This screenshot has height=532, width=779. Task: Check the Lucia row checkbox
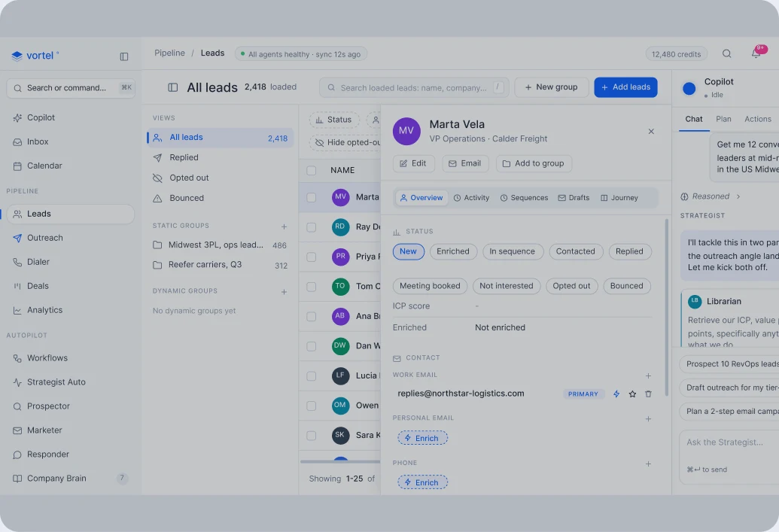(x=311, y=376)
